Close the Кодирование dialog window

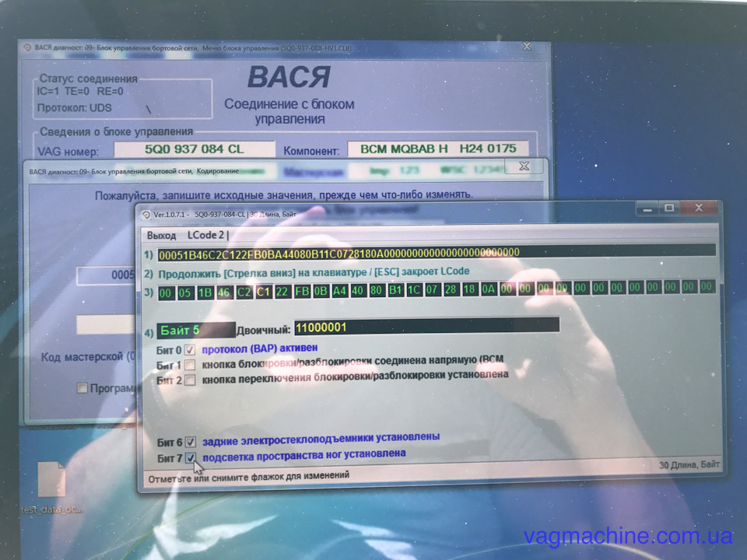pyautogui.click(x=524, y=166)
